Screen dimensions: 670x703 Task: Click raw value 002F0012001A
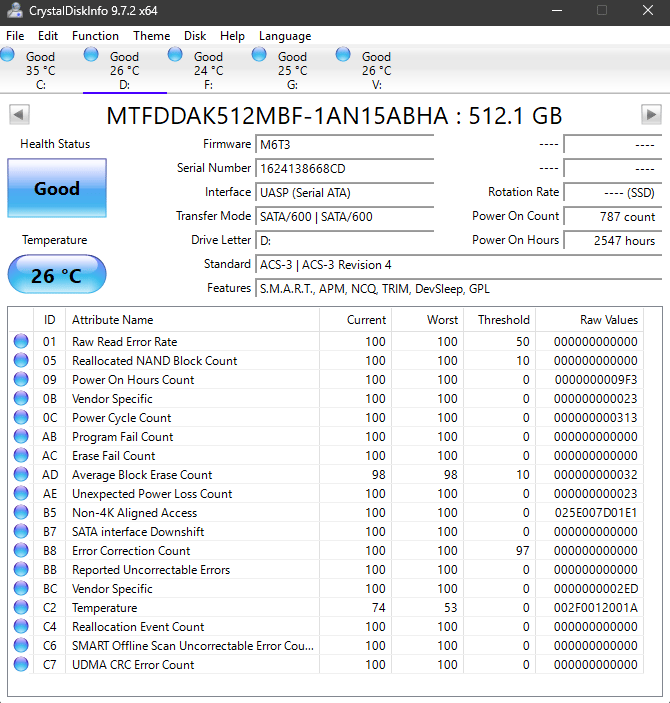pos(596,608)
